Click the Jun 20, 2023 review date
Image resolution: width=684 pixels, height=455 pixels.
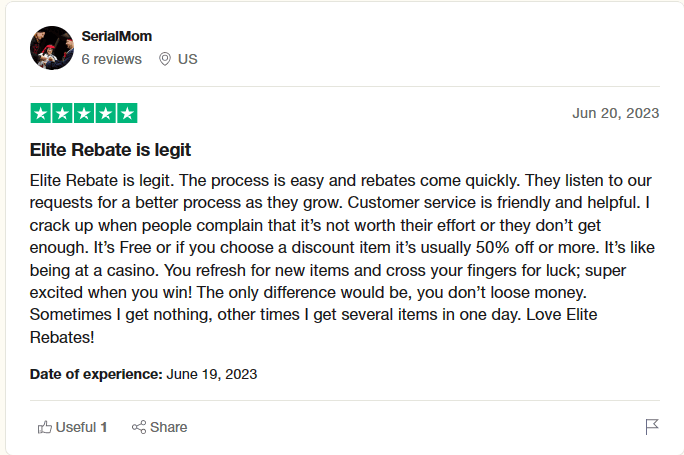[615, 113]
